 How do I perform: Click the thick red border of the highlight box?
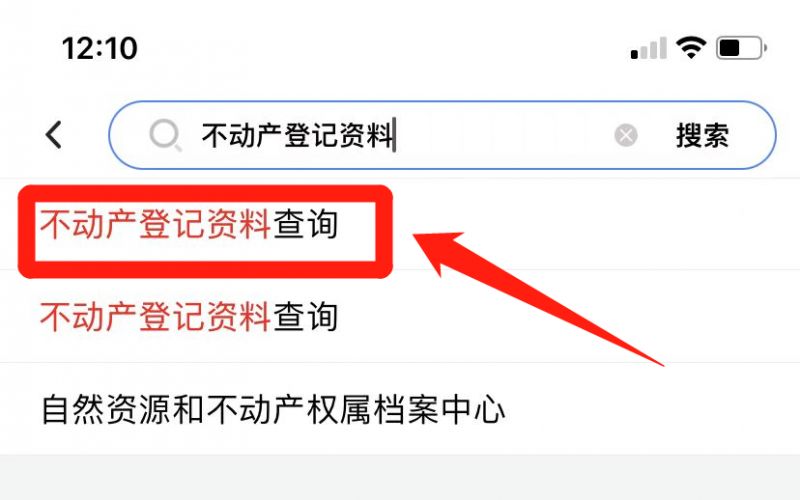pos(205,193)
